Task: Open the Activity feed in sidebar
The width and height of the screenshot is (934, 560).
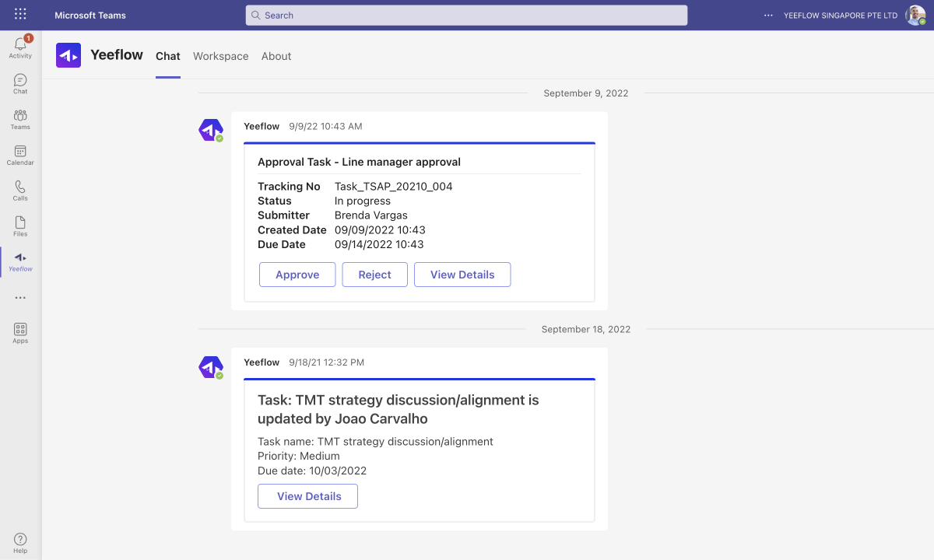Action: pos(20,47)
